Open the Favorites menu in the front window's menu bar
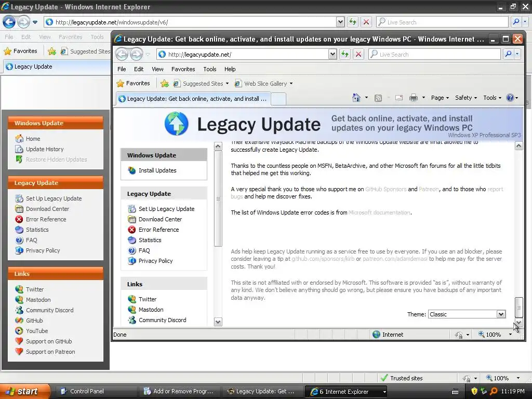The height and width of the screenshot is (399, 532). (x=183, y=69)
